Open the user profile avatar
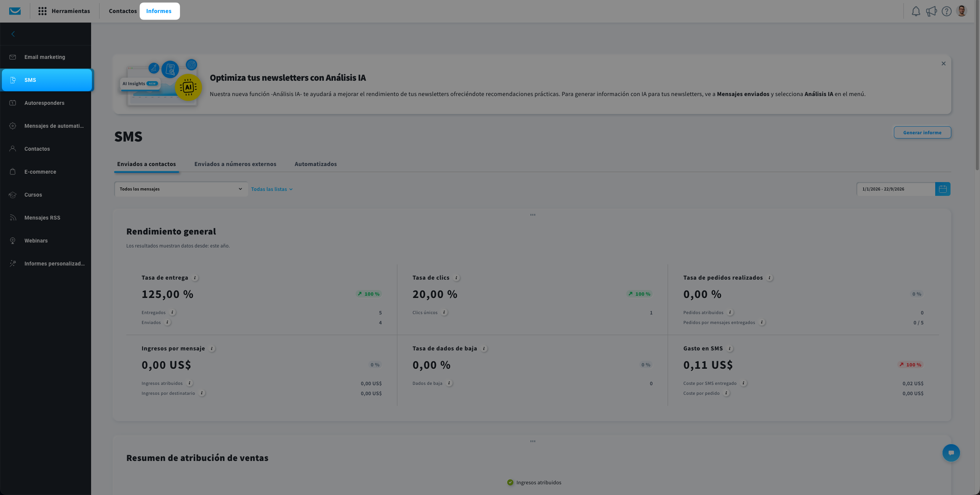Screen dimensions: 980x495 962,11
